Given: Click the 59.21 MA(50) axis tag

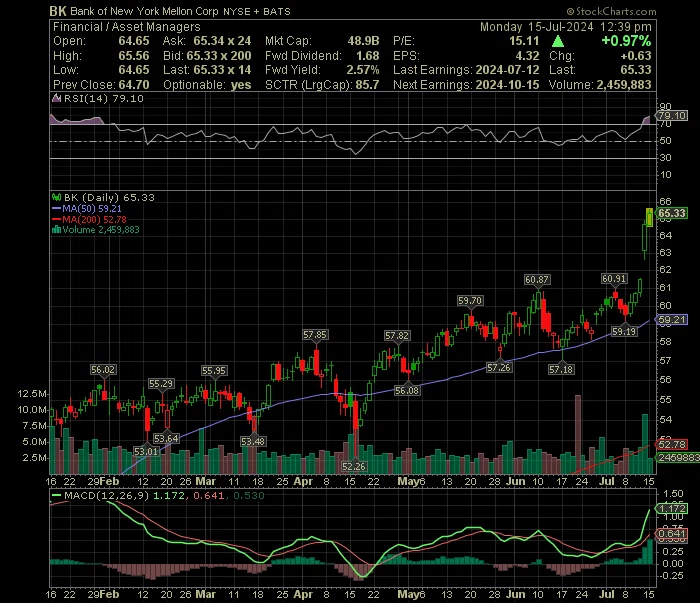Looking at the screenshot, I should [672, 320].
